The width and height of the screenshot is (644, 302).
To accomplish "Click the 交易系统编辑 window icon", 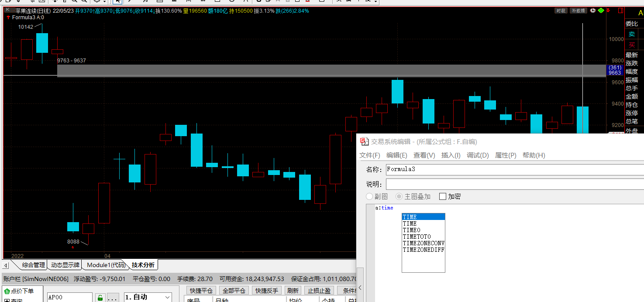I will point(365,141).
